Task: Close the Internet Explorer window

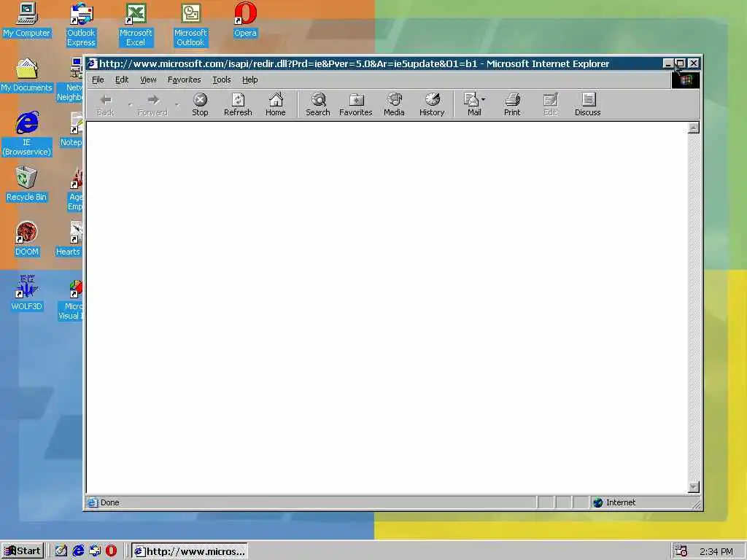Action: pyautogui.click(x=694, y=63)
